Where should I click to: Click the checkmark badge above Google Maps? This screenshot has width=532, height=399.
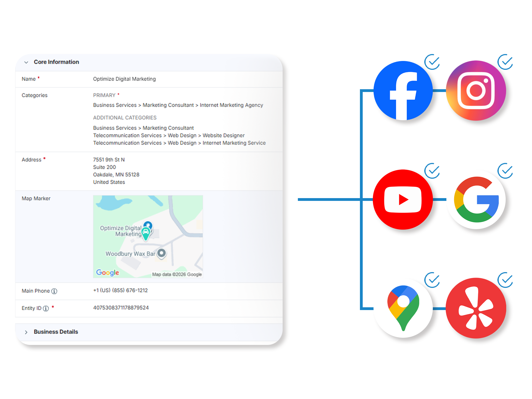click(432, 280)
